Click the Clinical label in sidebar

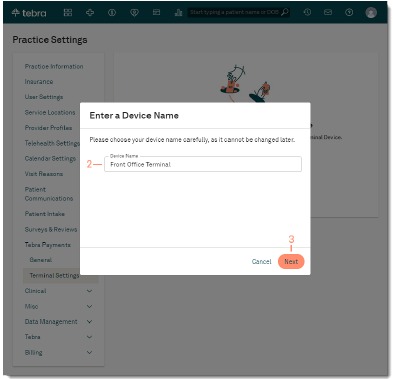(35, 291)
